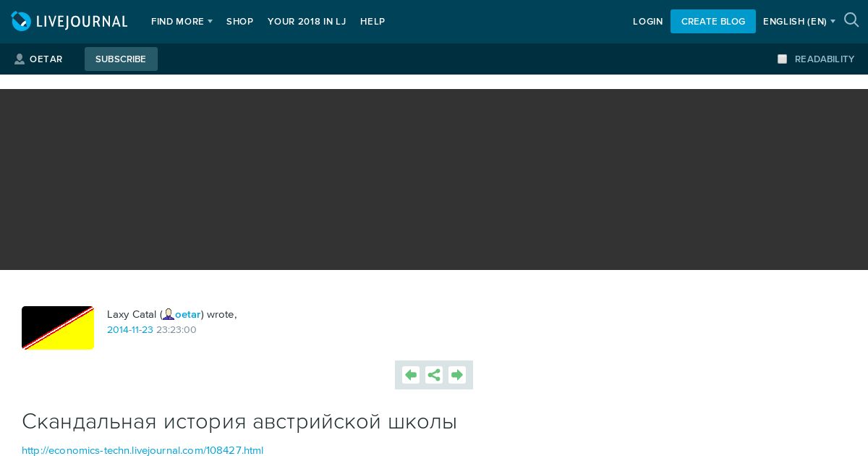Click the Login link

tap(648, 22)
